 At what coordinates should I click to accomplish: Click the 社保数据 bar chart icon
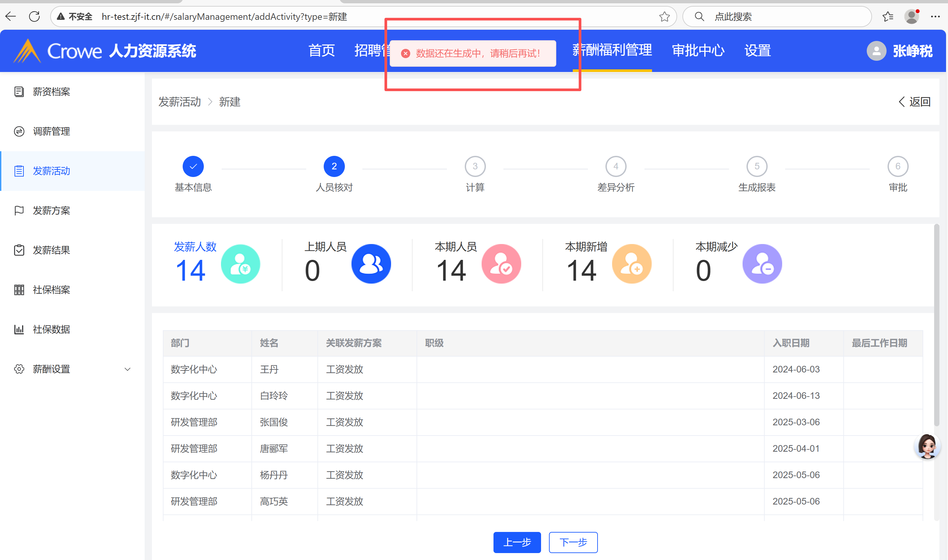point(19,330)
